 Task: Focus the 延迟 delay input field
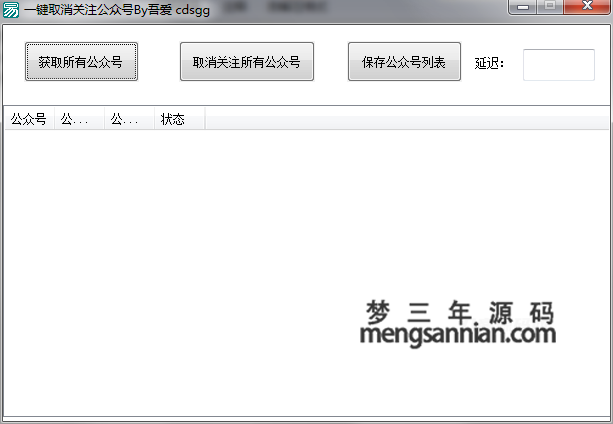(559, 65)
